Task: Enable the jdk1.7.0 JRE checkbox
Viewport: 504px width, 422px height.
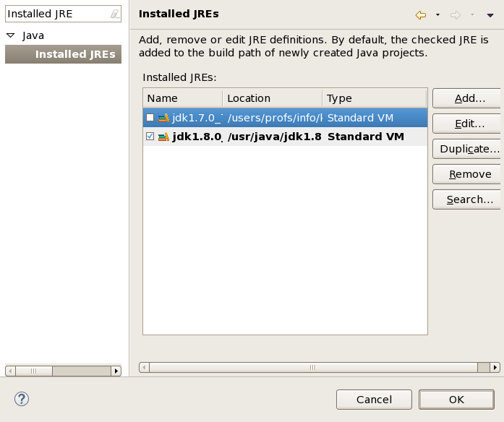Action: point(150,118)
